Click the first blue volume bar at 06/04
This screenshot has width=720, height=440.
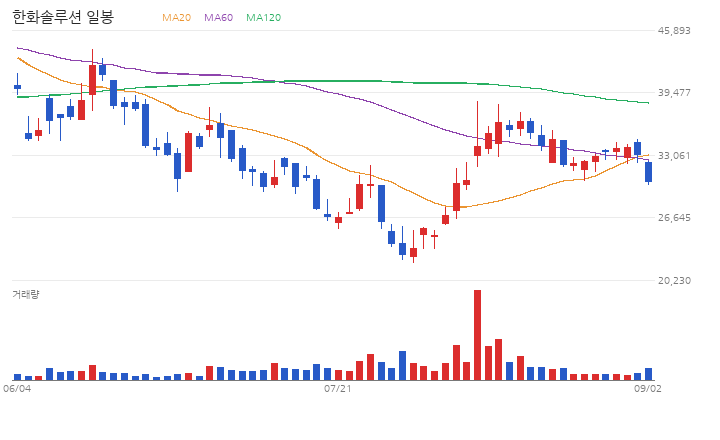[x=17, y=377]
